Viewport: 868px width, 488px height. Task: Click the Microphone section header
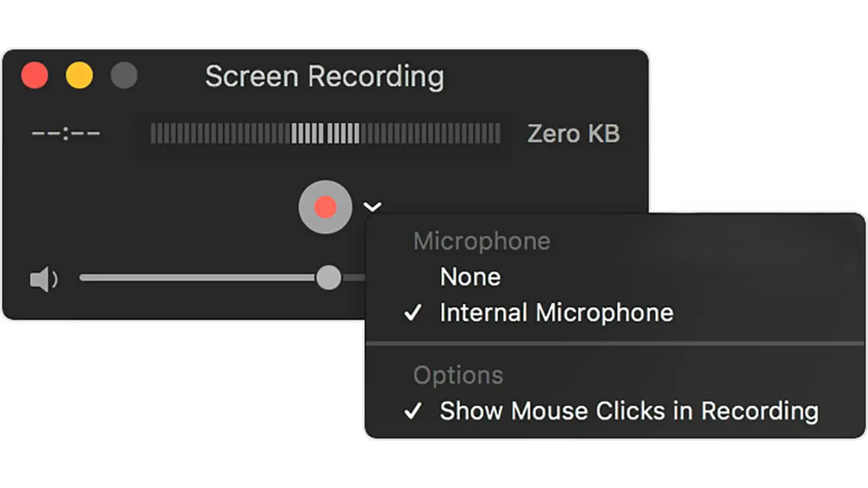[x=481, y=241]
